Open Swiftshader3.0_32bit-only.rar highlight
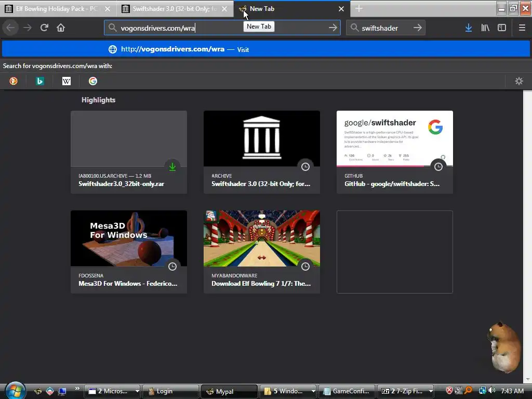This screenshot has height=399, width=532. coord(129,152)
